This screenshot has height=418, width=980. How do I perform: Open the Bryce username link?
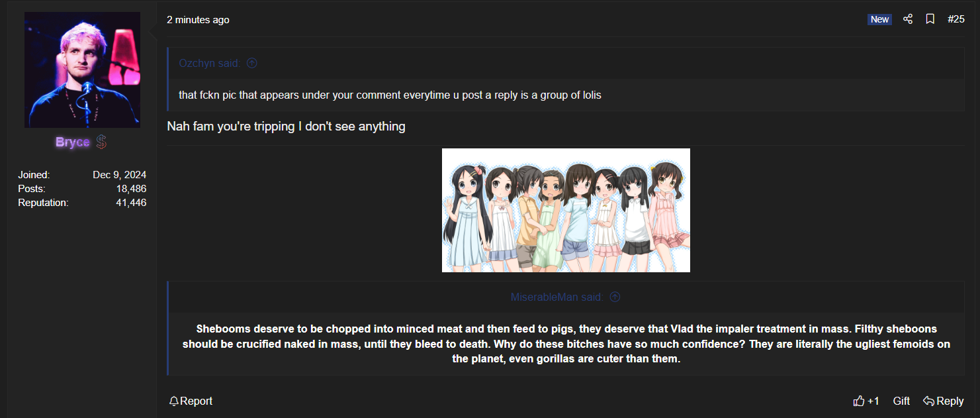pos(72,142)
